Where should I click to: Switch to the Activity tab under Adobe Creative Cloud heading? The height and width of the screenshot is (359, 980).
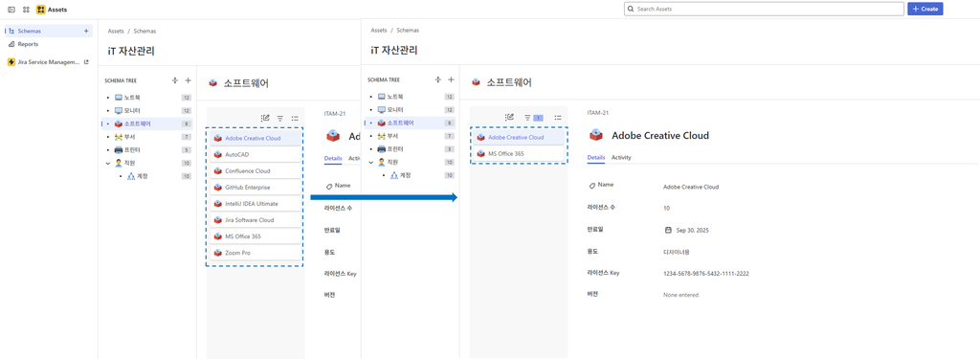coord(621,158)
